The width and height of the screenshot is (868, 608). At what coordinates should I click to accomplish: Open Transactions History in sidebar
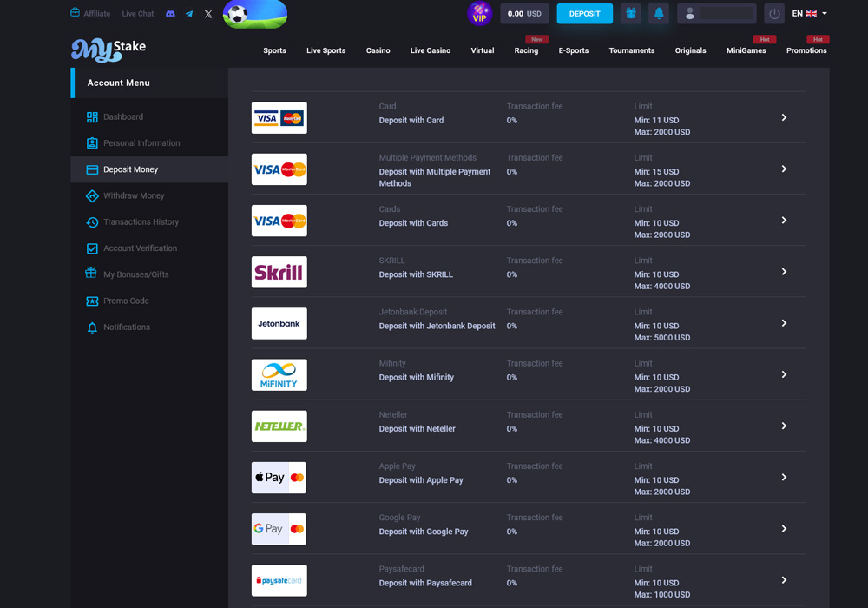141,222
